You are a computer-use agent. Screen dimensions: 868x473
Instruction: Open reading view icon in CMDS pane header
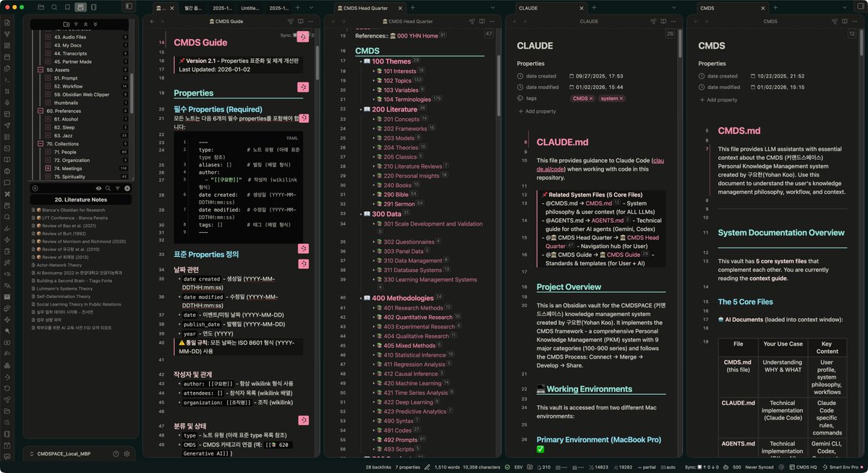(845, 22)
